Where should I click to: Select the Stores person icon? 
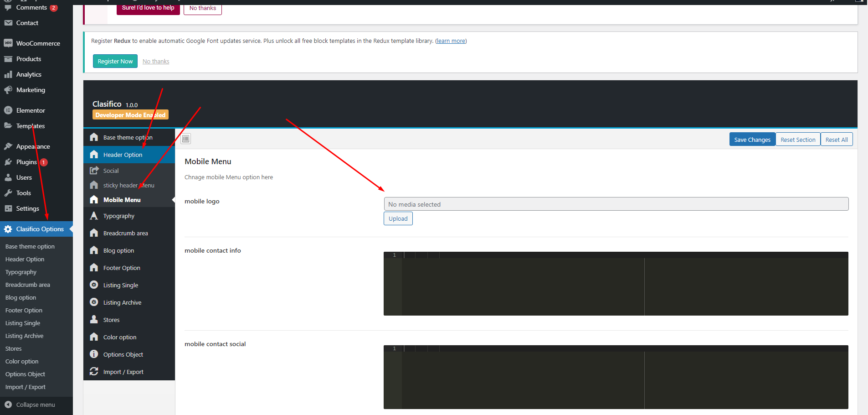coord(94,320)
